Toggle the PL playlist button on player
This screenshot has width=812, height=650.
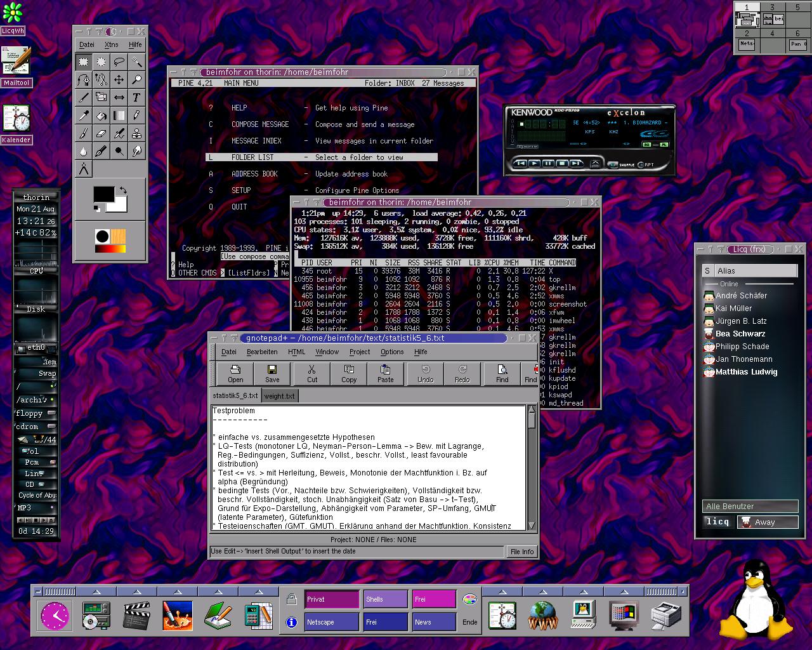pos(664,144)
